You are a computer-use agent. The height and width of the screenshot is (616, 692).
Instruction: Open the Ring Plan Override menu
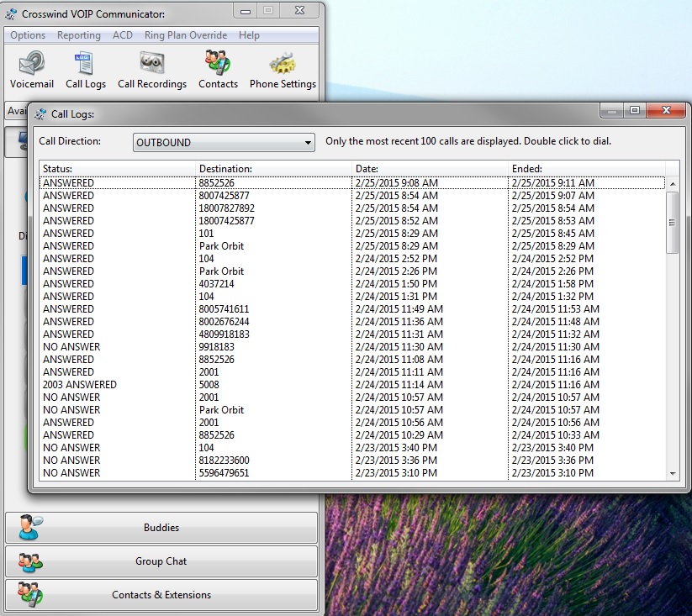185,35
